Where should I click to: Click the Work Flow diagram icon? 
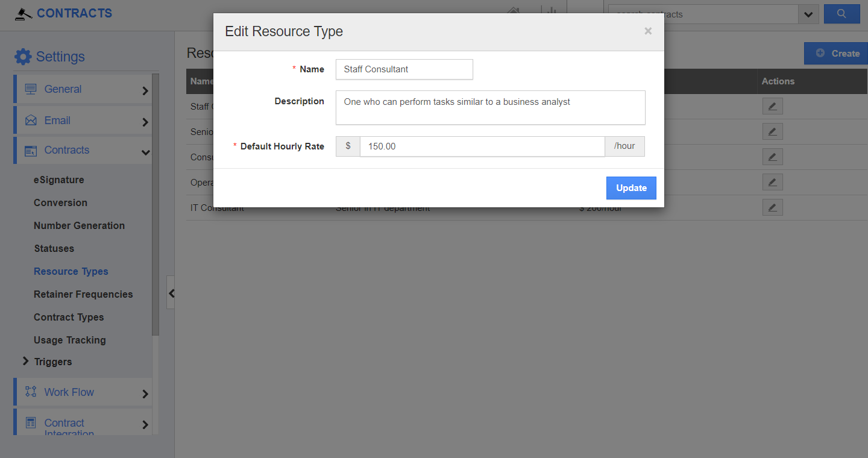(x=31, y=392)
